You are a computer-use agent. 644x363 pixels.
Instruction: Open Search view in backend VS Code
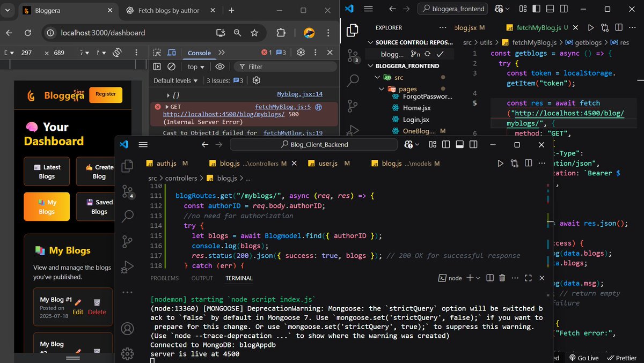tap(128, 216)
